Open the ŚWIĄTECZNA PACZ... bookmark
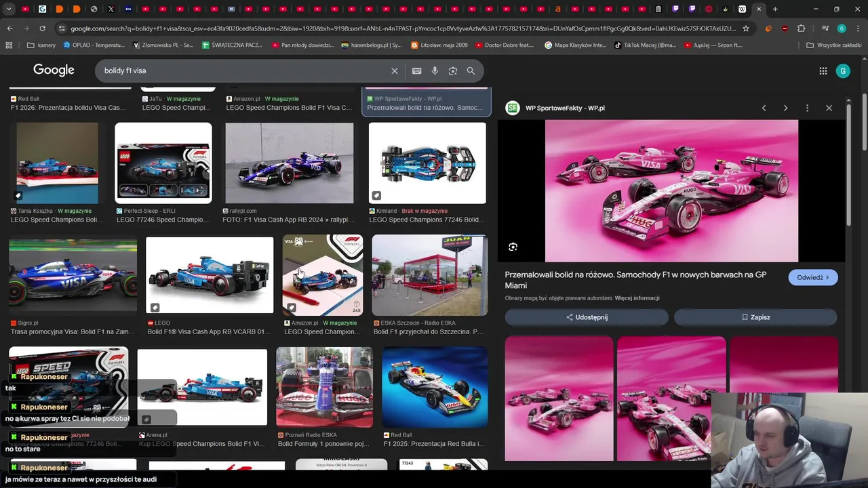This screenshot has height=488, width=868. (x=231, y=45)
